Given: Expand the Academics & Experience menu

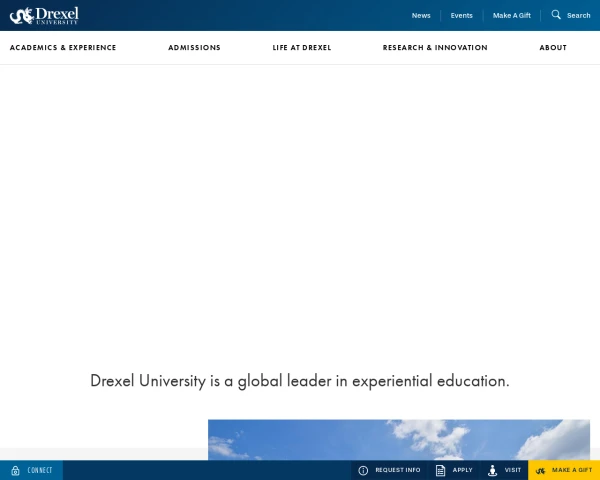Looking at the screenshot, I should click(63, 48).
